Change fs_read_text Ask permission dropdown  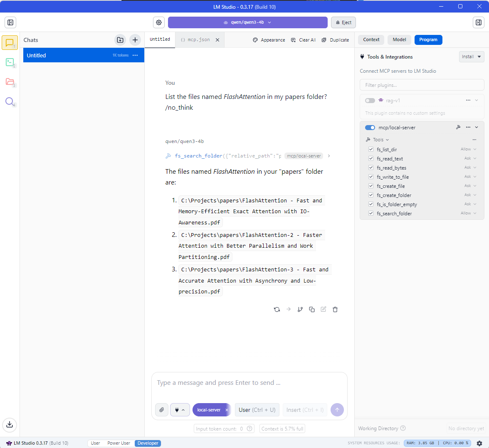tap(470, 158)
